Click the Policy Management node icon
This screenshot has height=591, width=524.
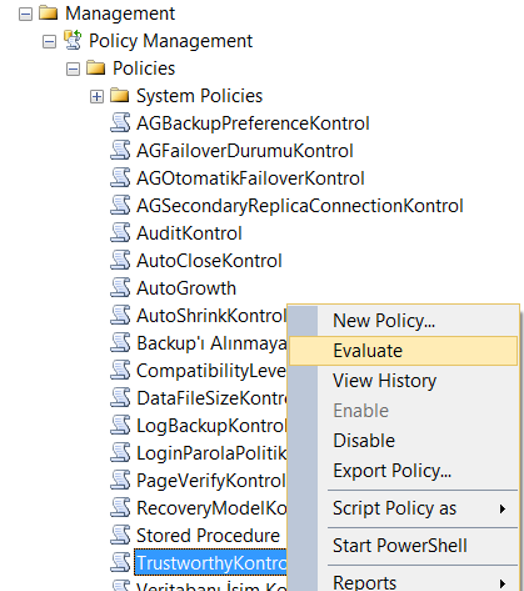coord(73,40)
